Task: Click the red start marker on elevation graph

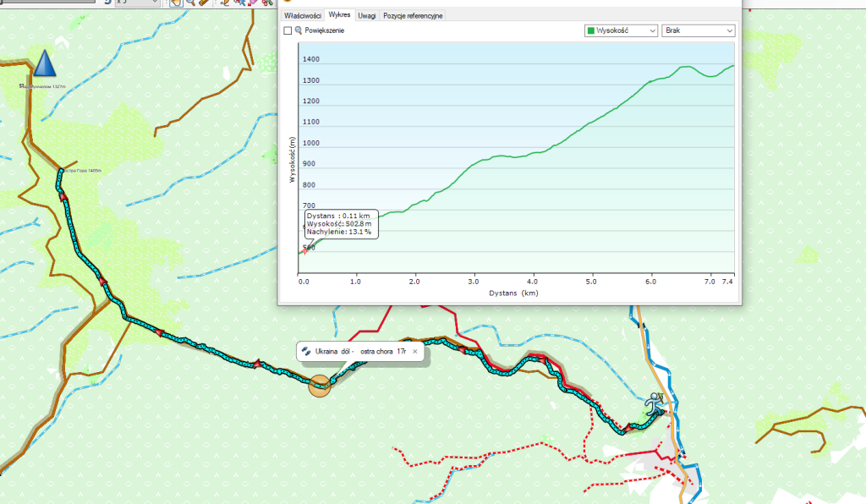Action: pyautogui.click(x=304, y=249)
